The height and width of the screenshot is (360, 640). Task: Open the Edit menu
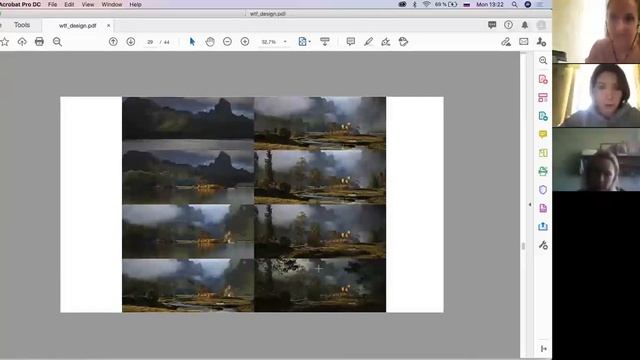(x=69, y=4)
